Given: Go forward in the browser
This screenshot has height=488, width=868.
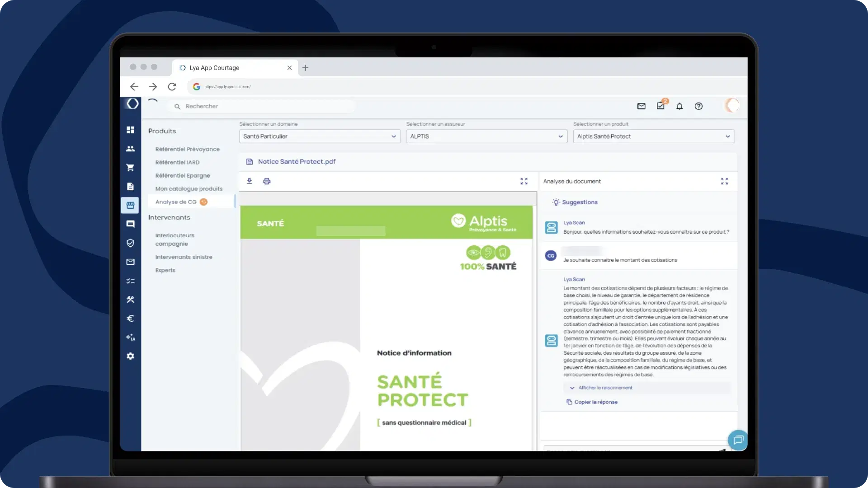Looking at the screenshot, I should click(153, 87).
